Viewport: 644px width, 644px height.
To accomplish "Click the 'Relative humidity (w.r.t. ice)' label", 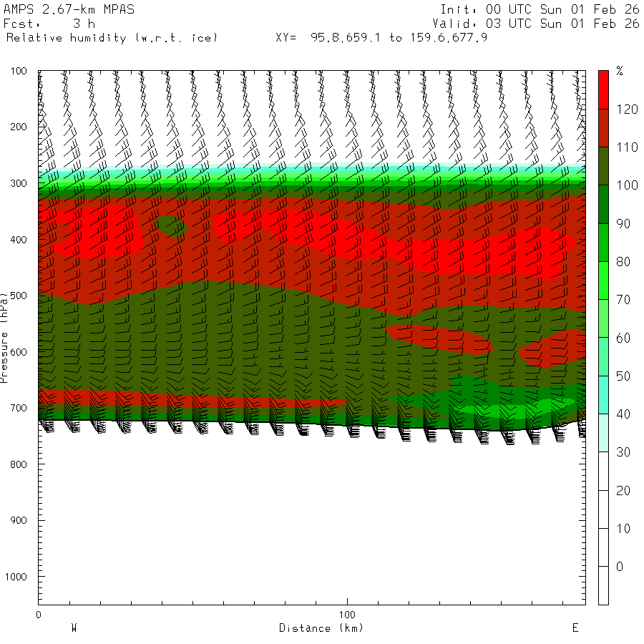I will point(112,38).
